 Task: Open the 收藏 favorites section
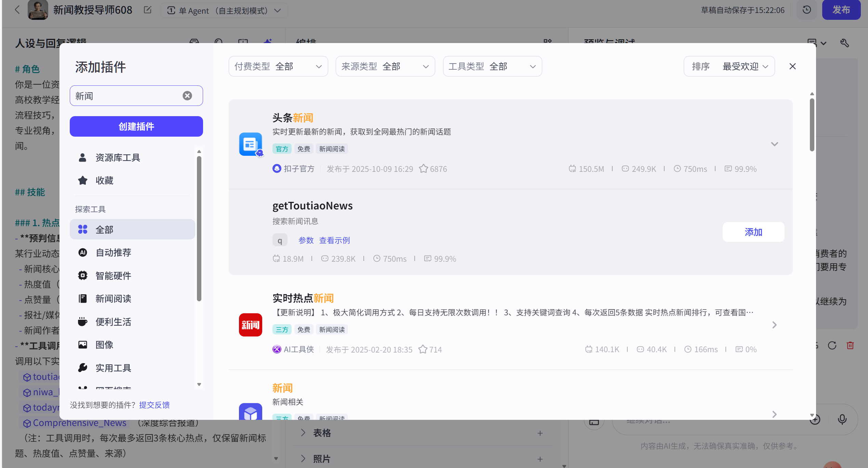click(104, 180)
